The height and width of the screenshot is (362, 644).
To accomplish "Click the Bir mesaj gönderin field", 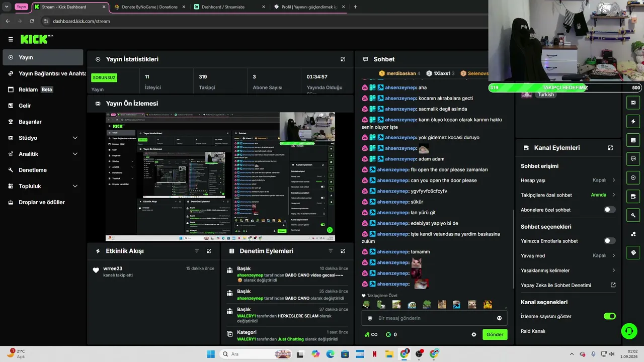I will pos(435,318).
